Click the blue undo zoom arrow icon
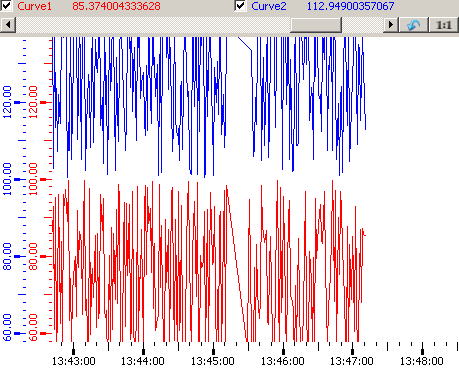 [x=413, y=25]
